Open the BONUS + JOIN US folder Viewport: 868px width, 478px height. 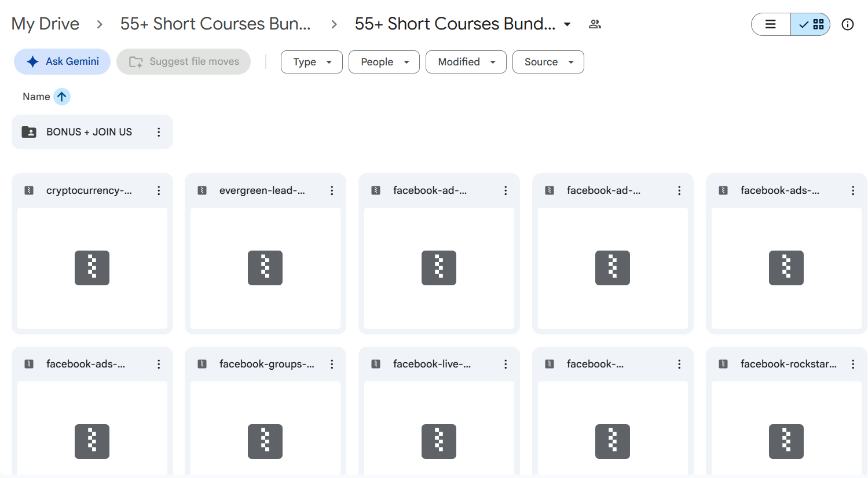coord(92,132)
